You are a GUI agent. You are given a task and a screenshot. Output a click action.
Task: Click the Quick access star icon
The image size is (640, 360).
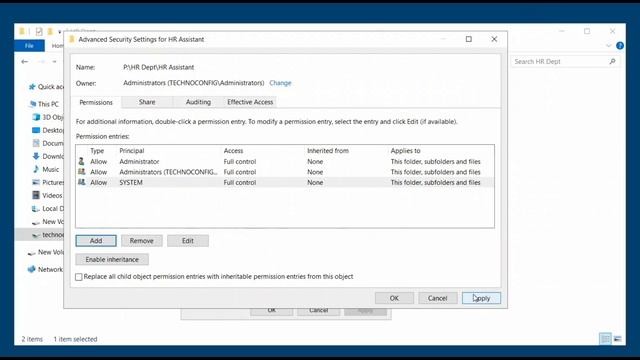coord(32,87)
